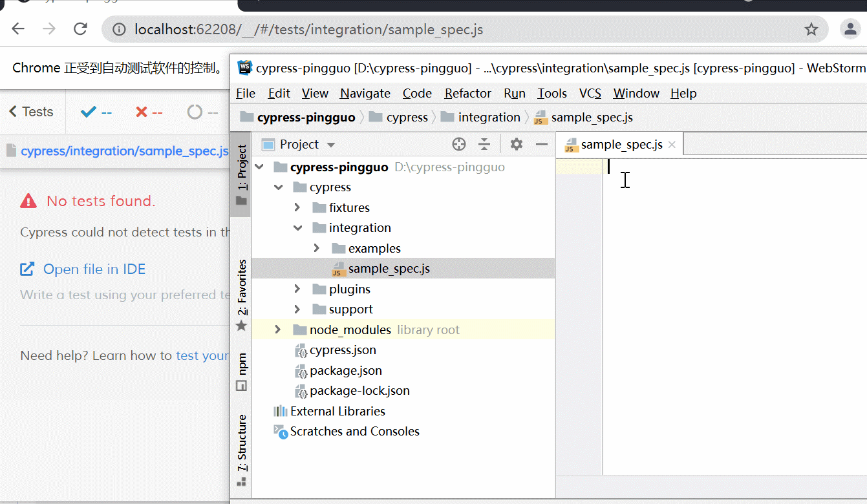Screen dimensions: 867x504
Task: Click the Collapse All icon in Project panel
Action: [x=484, y=144]
